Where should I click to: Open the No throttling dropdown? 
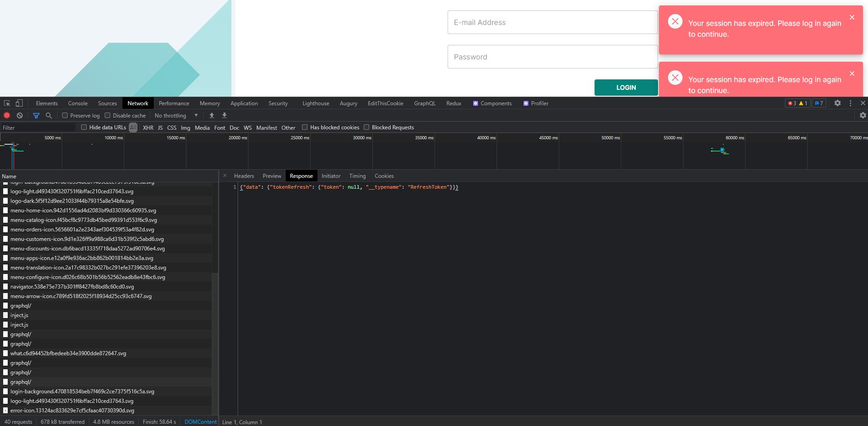click(176, 116)
